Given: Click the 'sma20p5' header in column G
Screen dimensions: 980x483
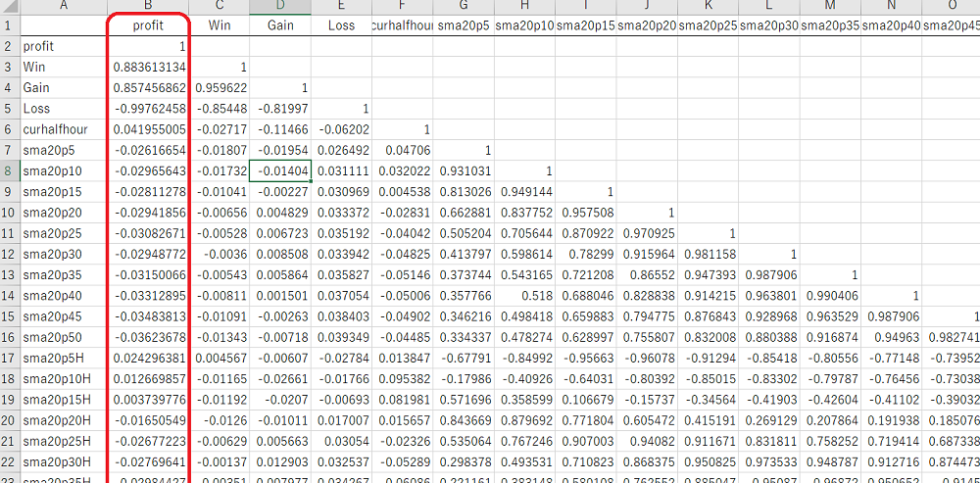Looking at the screenshot, I should (465, 25).
